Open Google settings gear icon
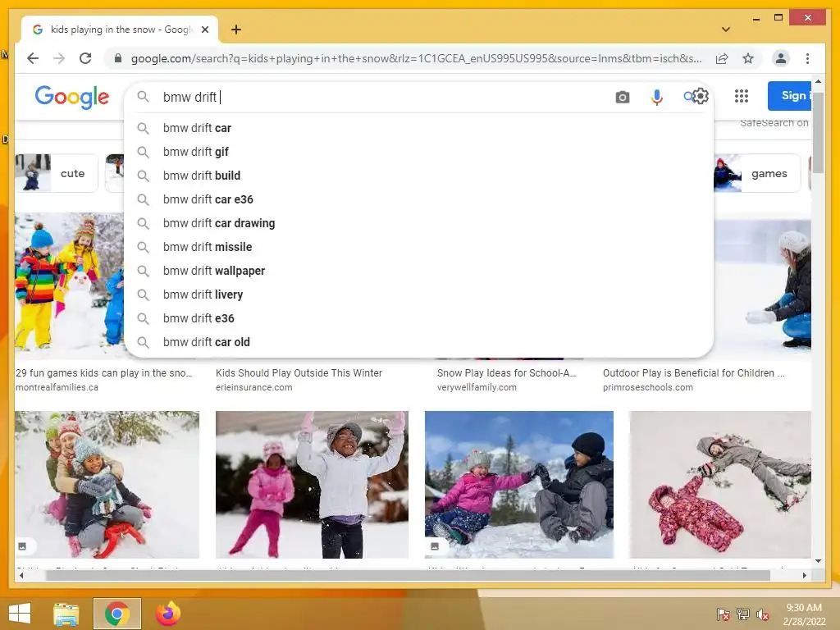Image resolution: width=840 pixels, height=630 pixels. click(701, 96)
